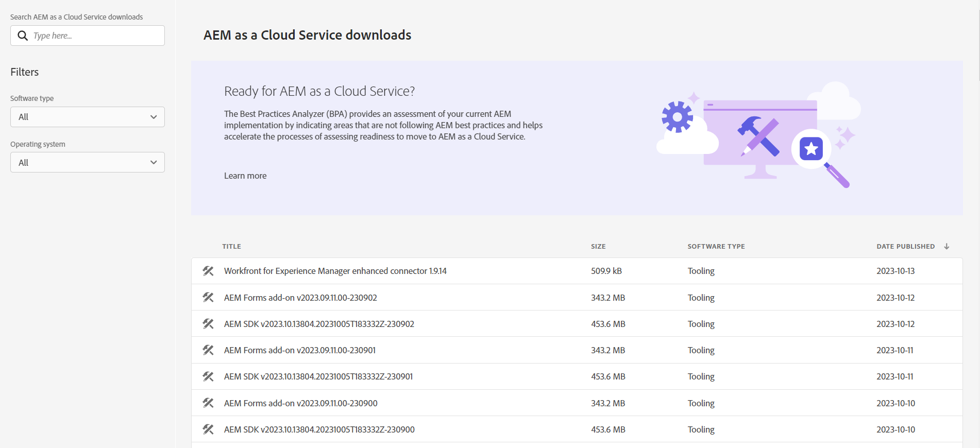Image resolution: width=980 pixels, height=448 pixels.
Task: Click tooling icon for AEM SDK 230901
Action: [x=208, y=376]
